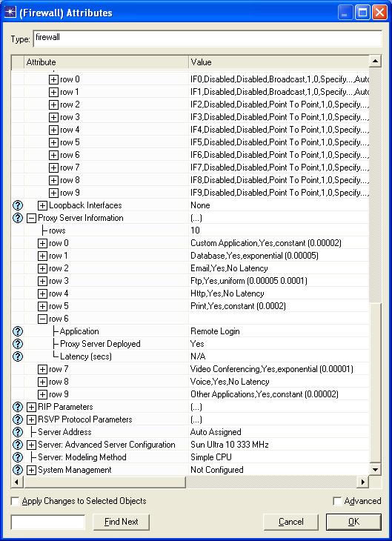This screenshot has width=392, height=541.
Task: Open help icon beside Application attribute
Action: pyautogui.click(x=18, y=331)
